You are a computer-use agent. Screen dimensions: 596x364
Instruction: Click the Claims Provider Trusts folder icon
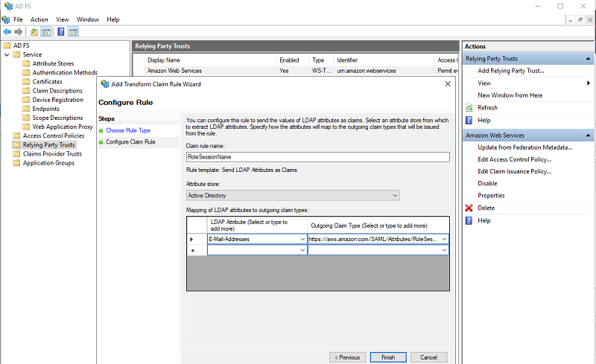(16, 154)
